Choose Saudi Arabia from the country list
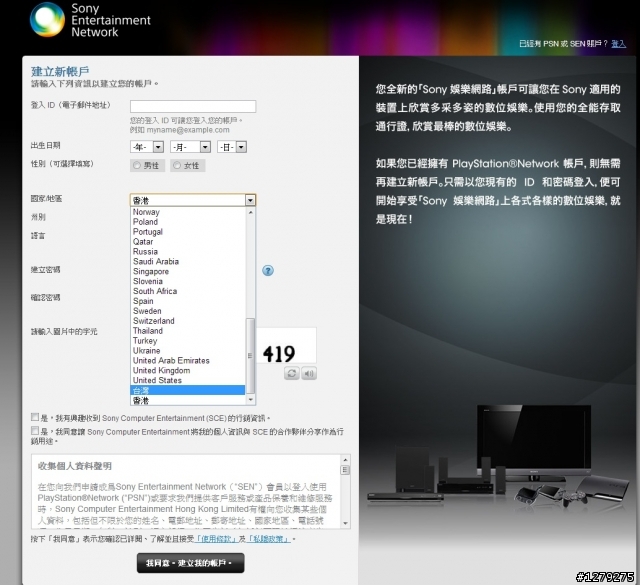The height and width of the screenshot is (585, 640). coord(188,261)
